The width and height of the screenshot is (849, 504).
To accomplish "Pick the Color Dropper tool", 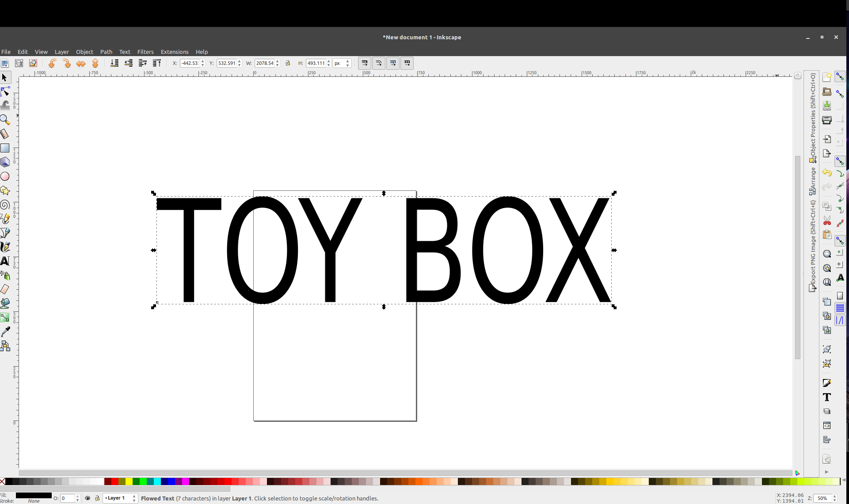I will tap(6, 331).
